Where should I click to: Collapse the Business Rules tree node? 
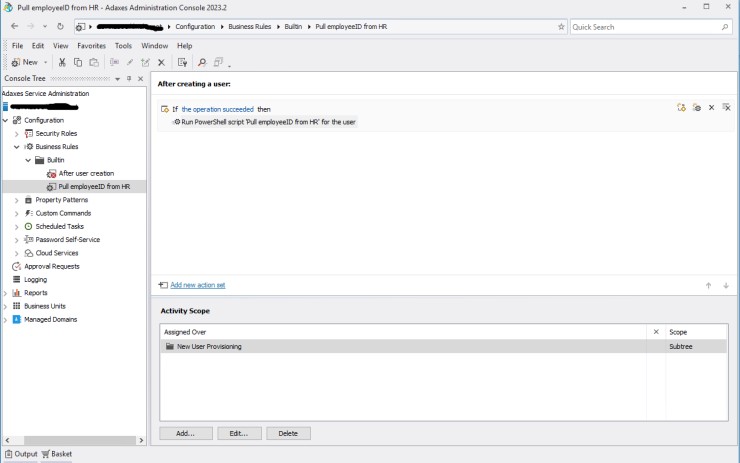tap(16, 147)
